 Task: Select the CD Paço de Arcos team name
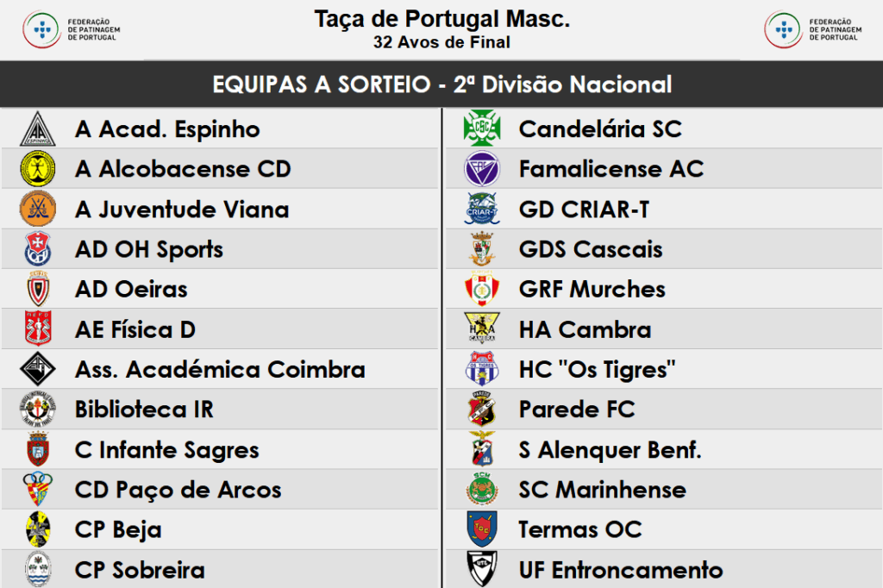(x=178, y=490)
